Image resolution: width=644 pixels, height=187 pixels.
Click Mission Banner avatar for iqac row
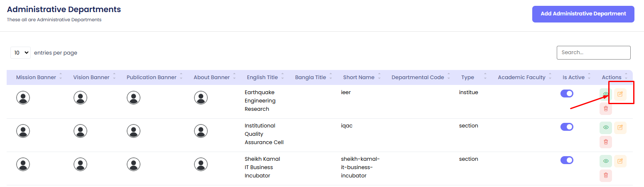(x=23, y=131)
